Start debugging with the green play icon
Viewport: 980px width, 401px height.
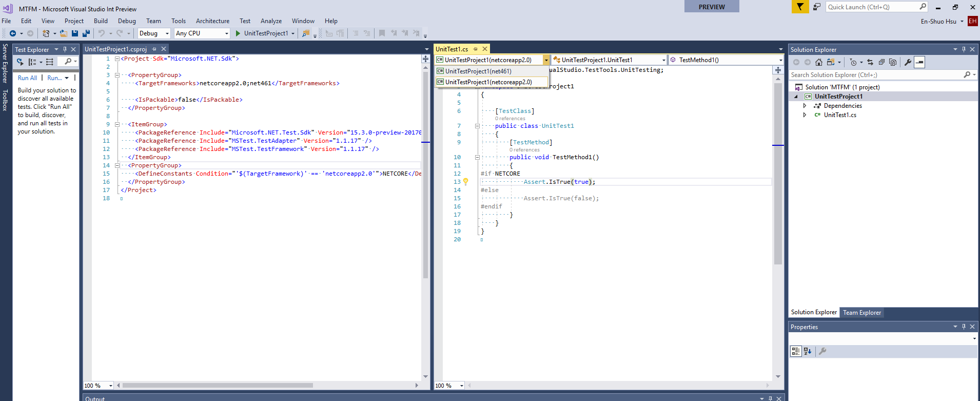238,33
